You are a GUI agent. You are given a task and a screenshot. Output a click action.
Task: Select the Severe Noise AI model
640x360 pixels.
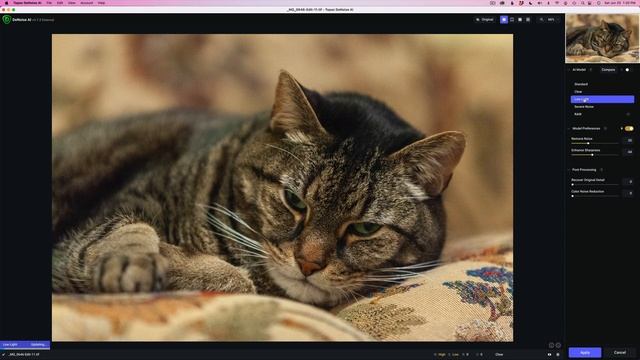pyautogui.click(x=602, y=107)
